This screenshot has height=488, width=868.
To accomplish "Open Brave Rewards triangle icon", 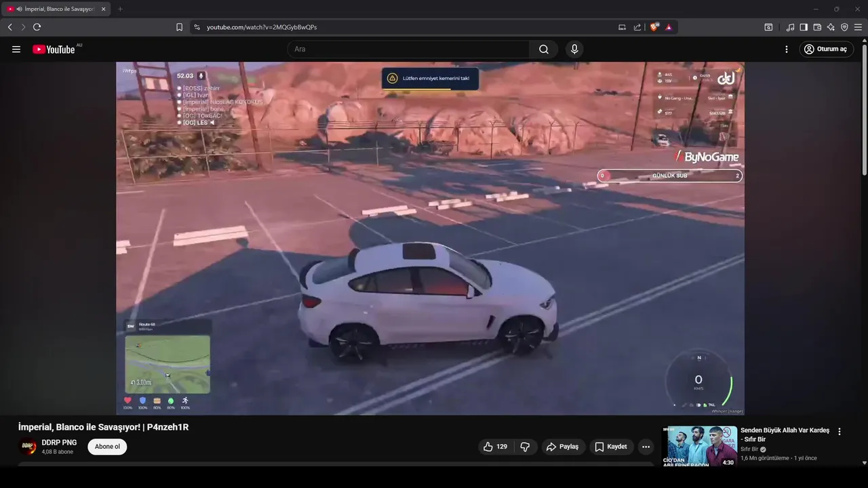I will (669, 27).
